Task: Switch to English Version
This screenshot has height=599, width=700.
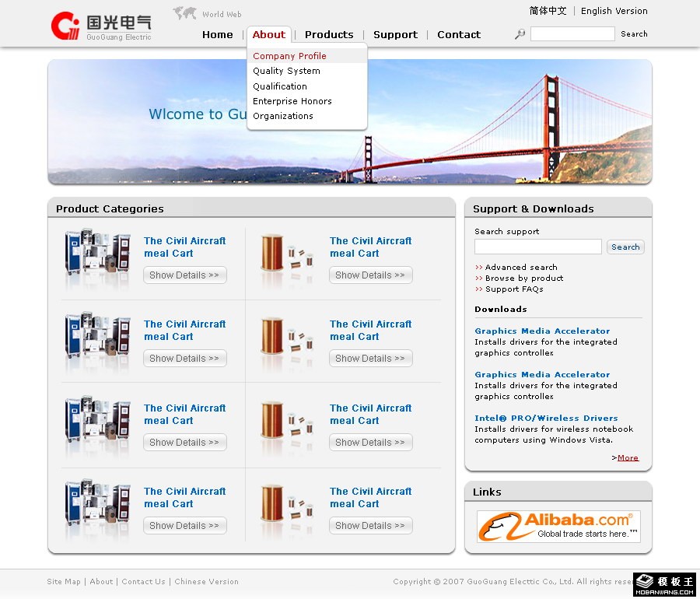Action: coord(614,11)
